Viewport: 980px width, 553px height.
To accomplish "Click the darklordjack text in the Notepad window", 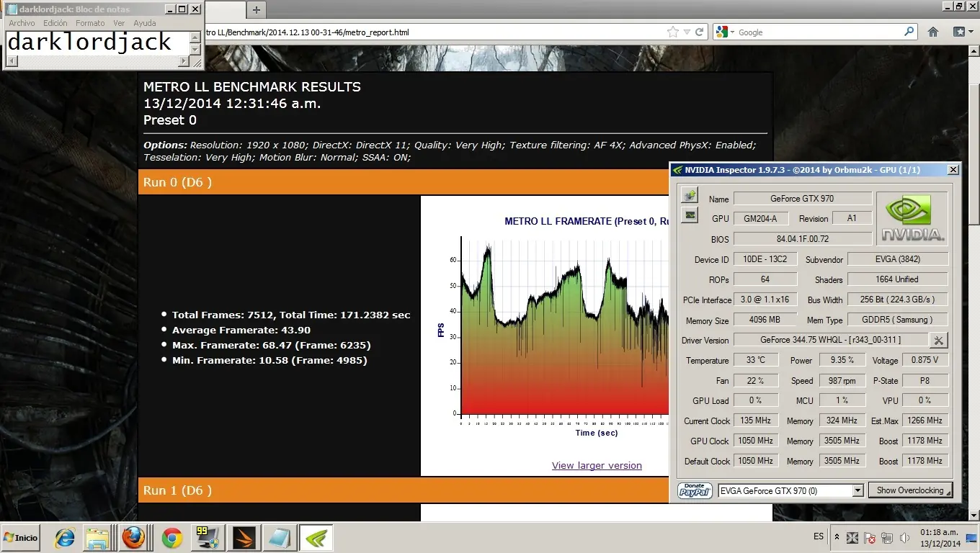I will tap(89, 42).
